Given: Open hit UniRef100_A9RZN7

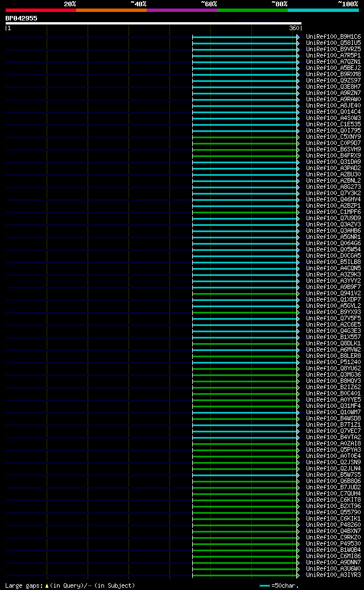Looking at the screenshot, I should (333, 93).
